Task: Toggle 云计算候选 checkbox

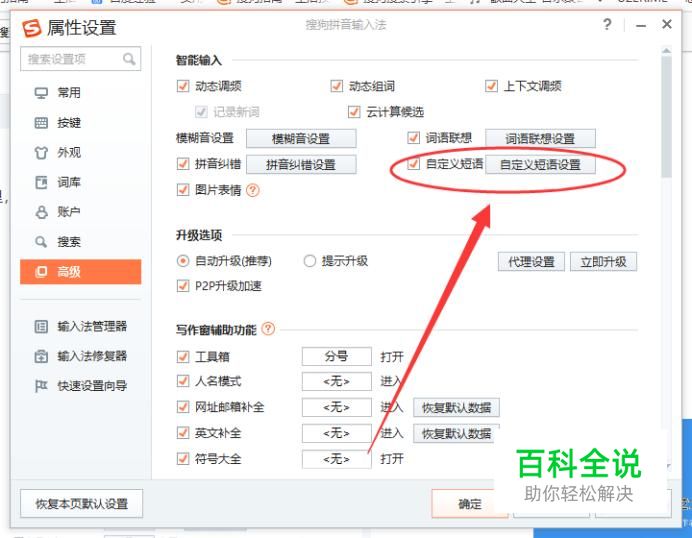Action: click(354, 112)
